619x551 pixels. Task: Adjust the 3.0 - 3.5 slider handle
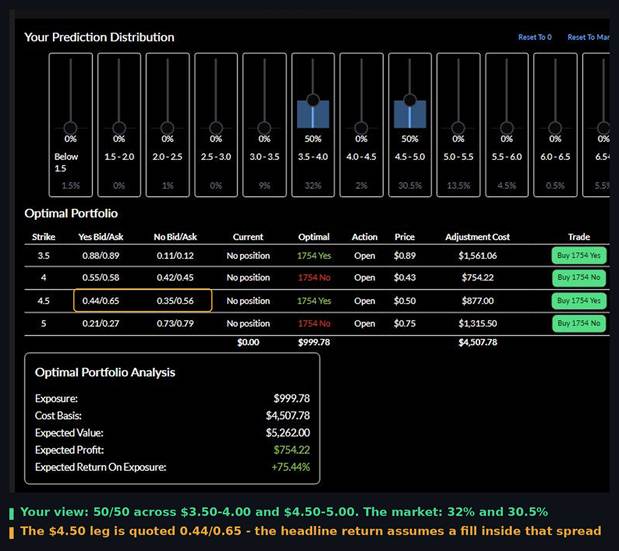coord(264,128)
